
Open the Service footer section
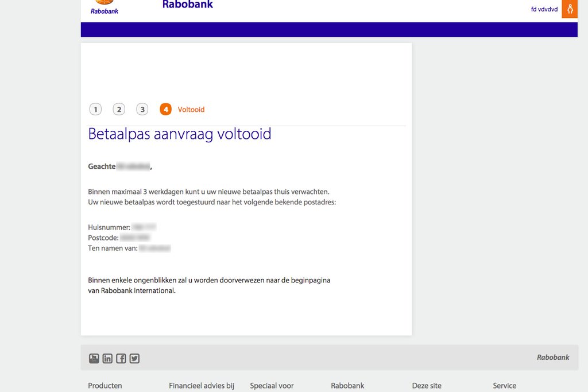pos(504,386)
